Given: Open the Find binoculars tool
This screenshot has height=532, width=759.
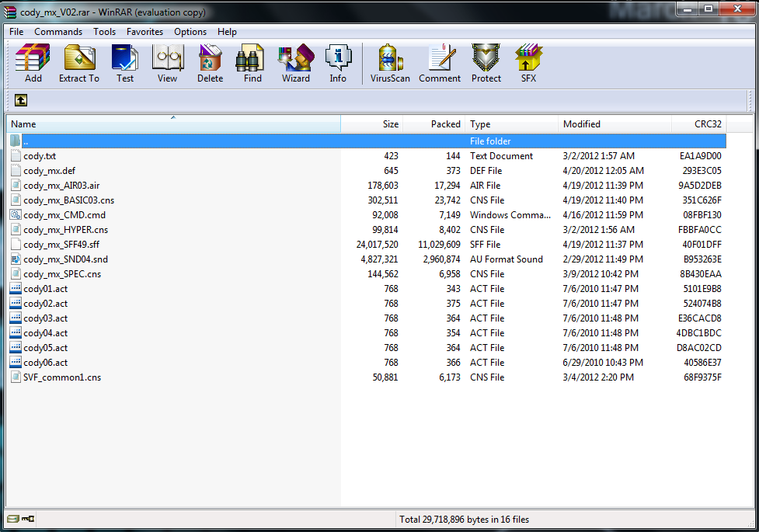Looking at the screenshot, I should 252,63.
